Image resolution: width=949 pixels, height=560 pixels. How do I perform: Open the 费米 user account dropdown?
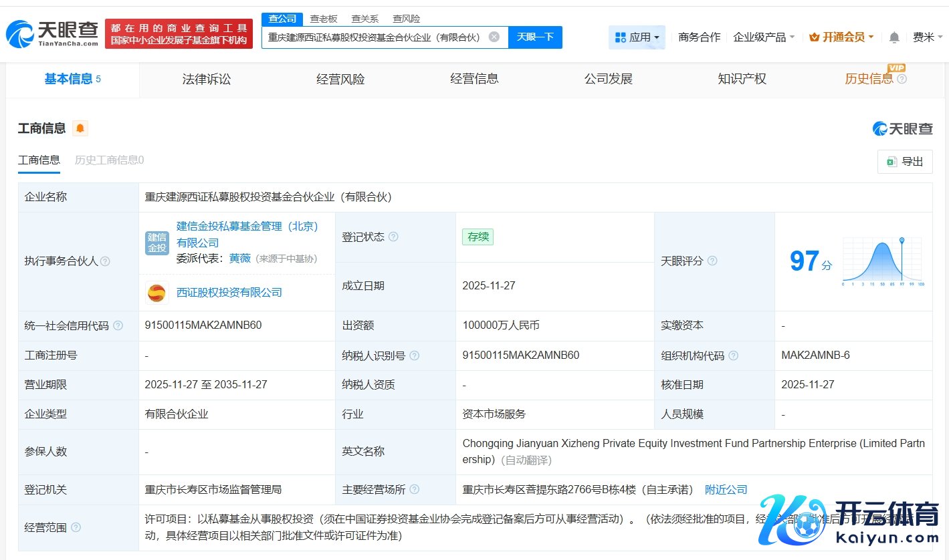tap(927, 37)
